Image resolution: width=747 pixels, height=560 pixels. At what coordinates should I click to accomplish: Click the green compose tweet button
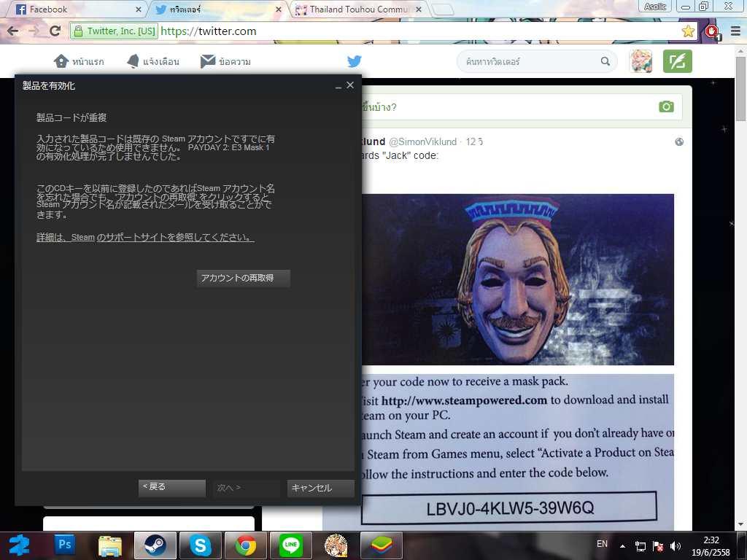click(x=678, y=61)
